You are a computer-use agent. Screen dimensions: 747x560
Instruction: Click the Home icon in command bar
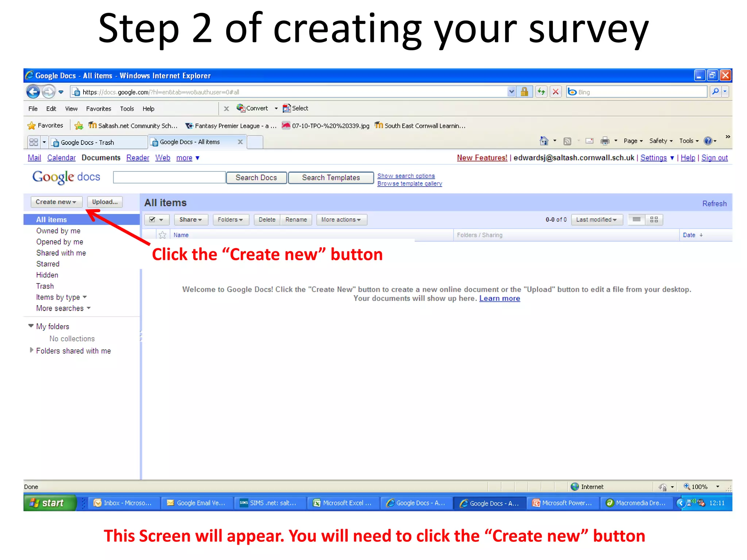544,141
